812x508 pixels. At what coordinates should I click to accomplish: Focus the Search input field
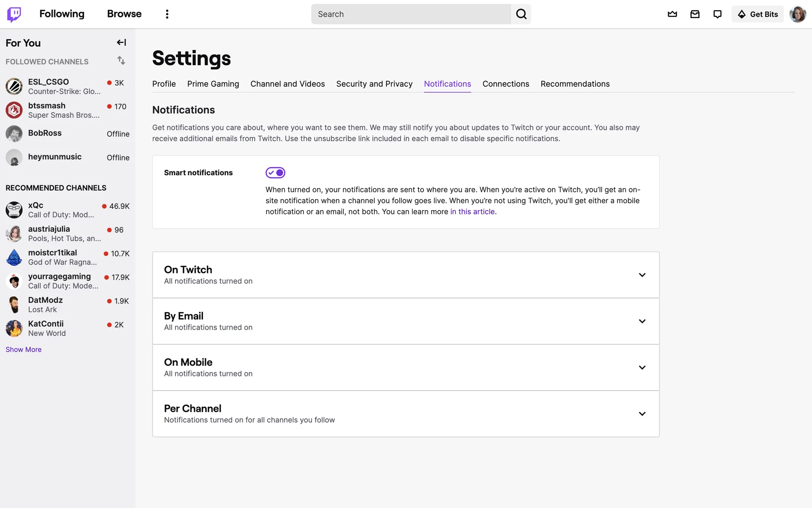point(410,14)
